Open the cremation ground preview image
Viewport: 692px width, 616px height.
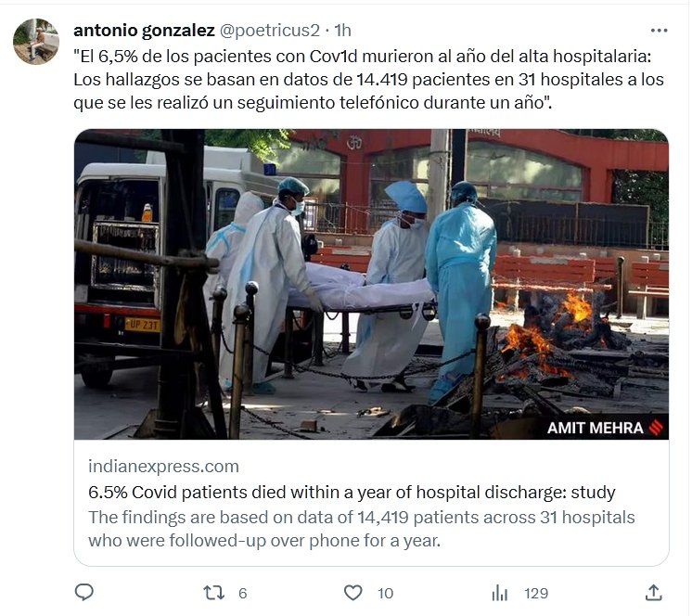click(x=371, y=284)
